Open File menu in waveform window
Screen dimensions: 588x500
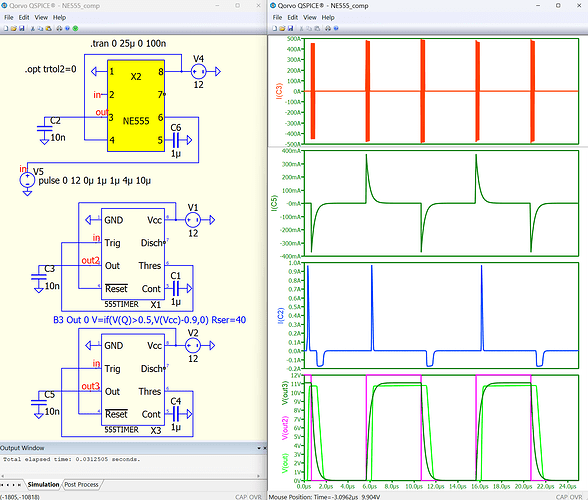tap(277, 17)
